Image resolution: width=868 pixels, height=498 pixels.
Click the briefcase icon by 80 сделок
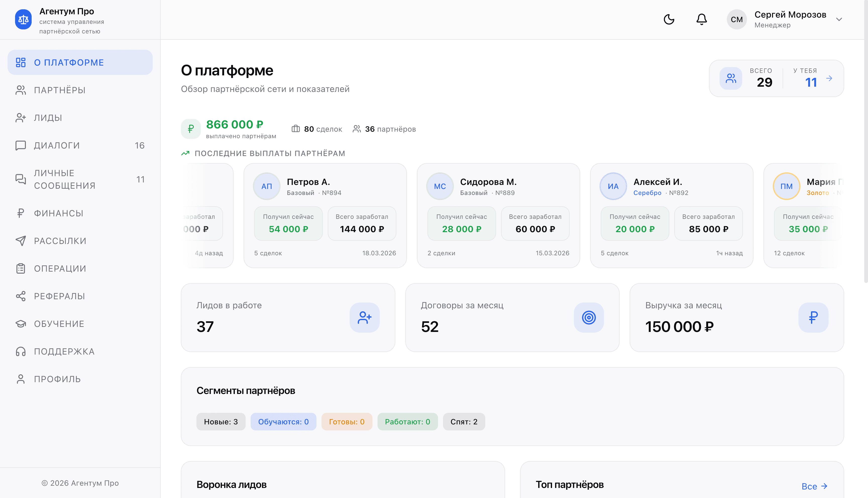click(x=296, y=129)
